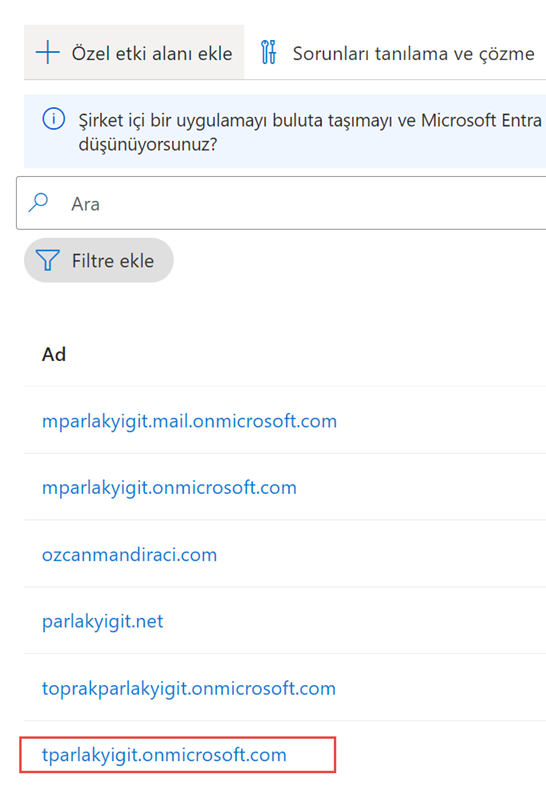
Task: Open parlakyigit.net domain link
Action: [103, 622]
